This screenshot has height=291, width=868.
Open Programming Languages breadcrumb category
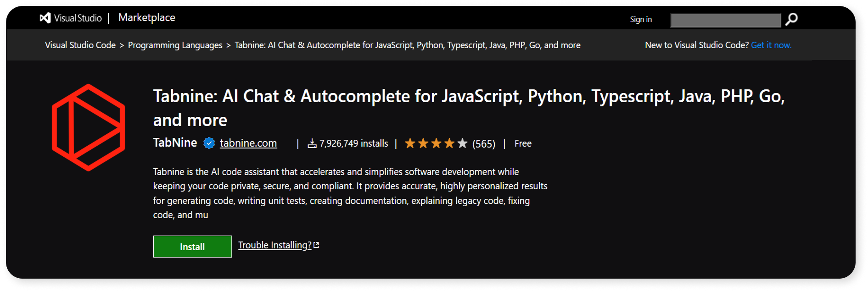(x=175, y=45)
